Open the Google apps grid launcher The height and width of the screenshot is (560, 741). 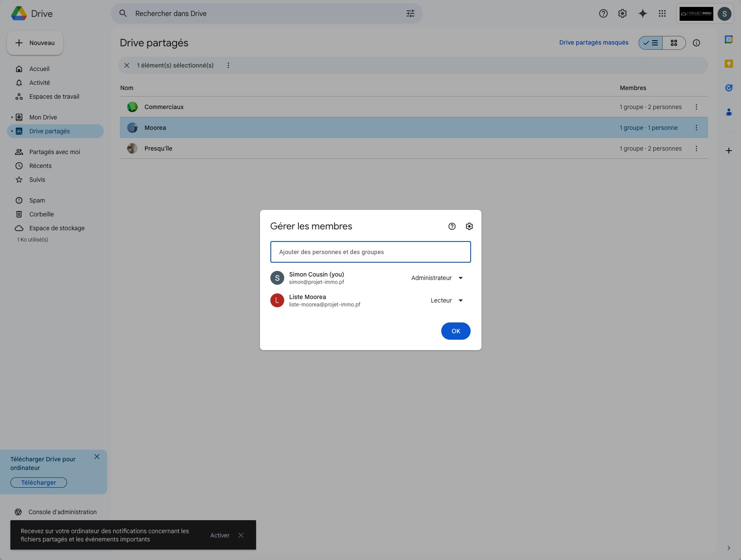pyautogui.click(x=662, y=13)
